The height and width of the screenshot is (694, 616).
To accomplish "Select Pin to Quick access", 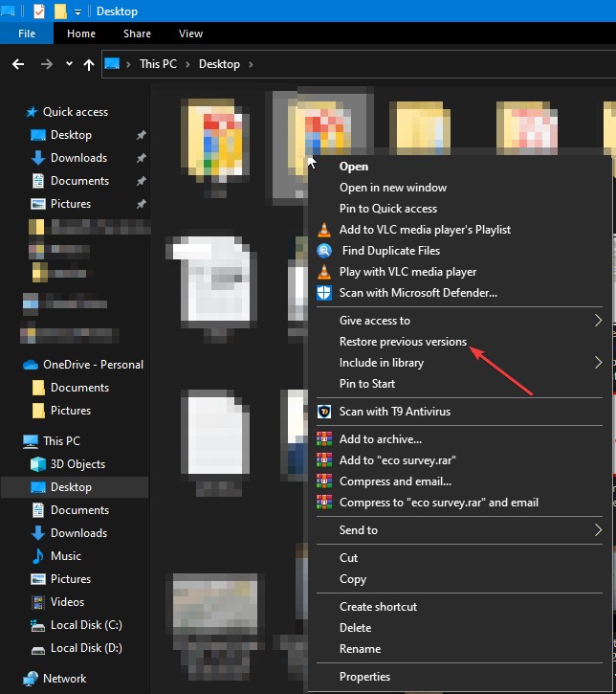I will [x=388, y=209].
